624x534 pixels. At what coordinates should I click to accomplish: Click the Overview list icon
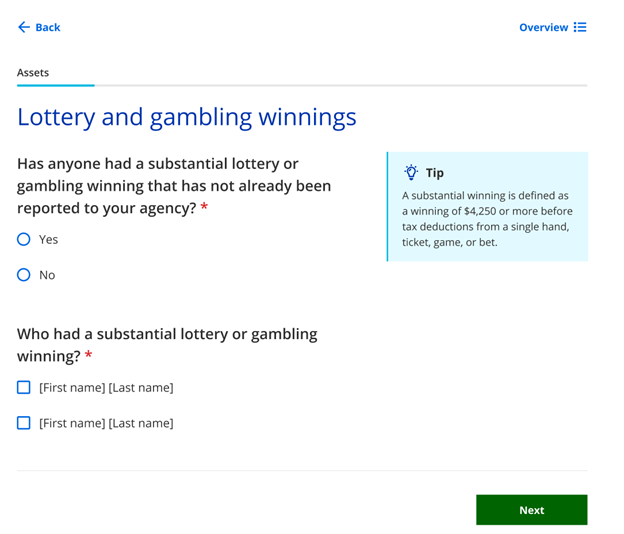580,27
